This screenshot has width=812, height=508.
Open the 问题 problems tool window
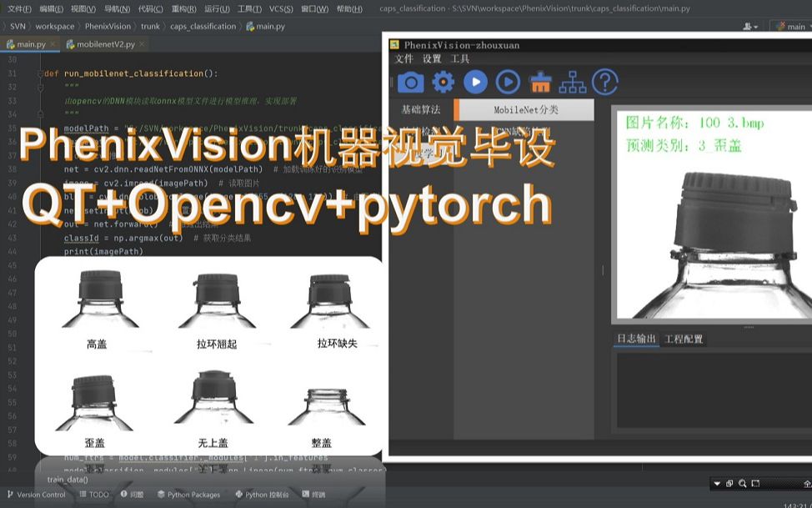pyautogui.click(x=132, y=495)
